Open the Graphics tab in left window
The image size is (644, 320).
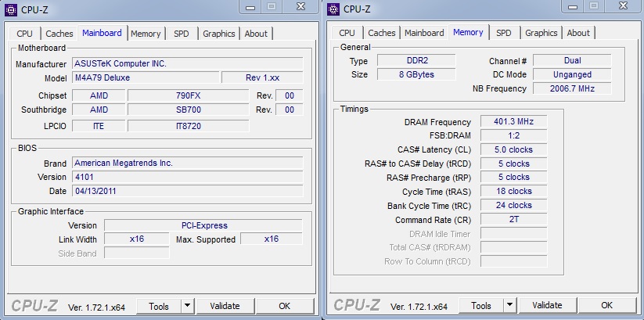coord(219,34)
